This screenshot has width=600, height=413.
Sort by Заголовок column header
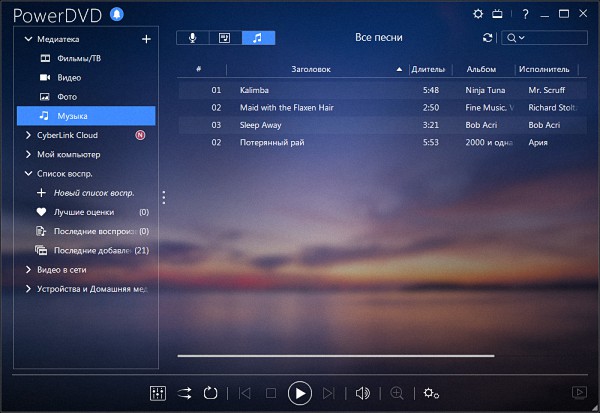tap(311, 69)
